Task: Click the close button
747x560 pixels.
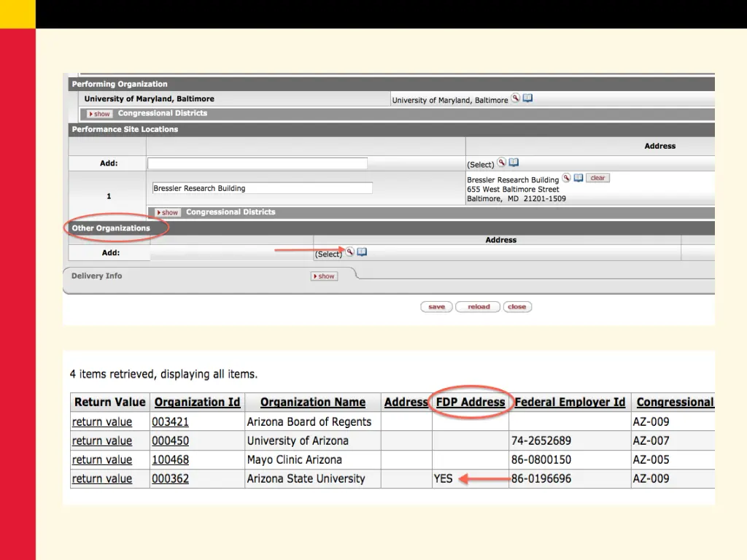Action: [x=517, y=307]
